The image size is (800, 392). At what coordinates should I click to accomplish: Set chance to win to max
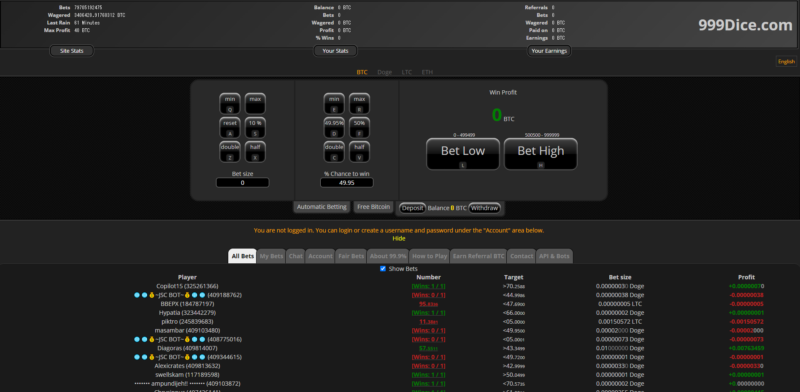click(359, 104)
